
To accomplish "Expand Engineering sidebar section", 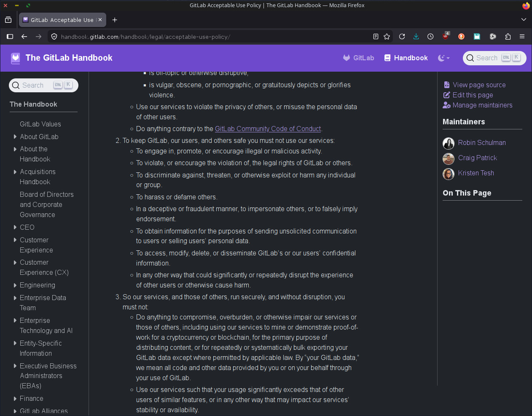I will (15, 285).
